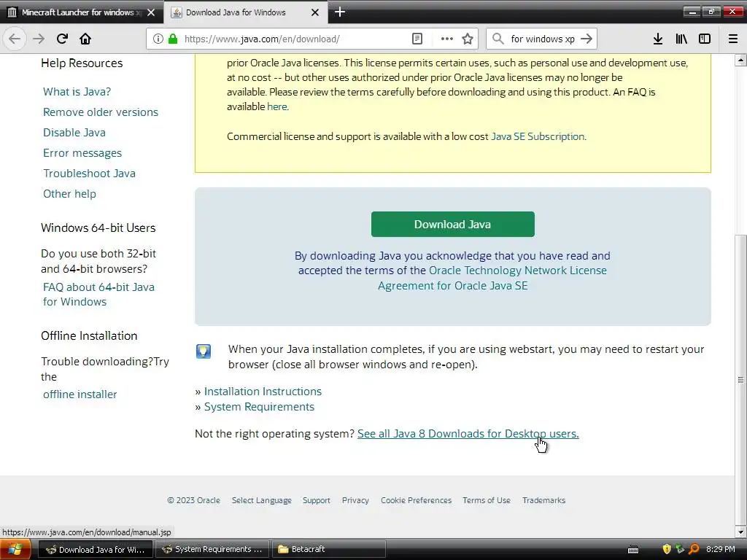The width and height of the screenshot is (747, 560).
Task: Switch to 'System Requirements' taskbar window
Action: (212, 550)
